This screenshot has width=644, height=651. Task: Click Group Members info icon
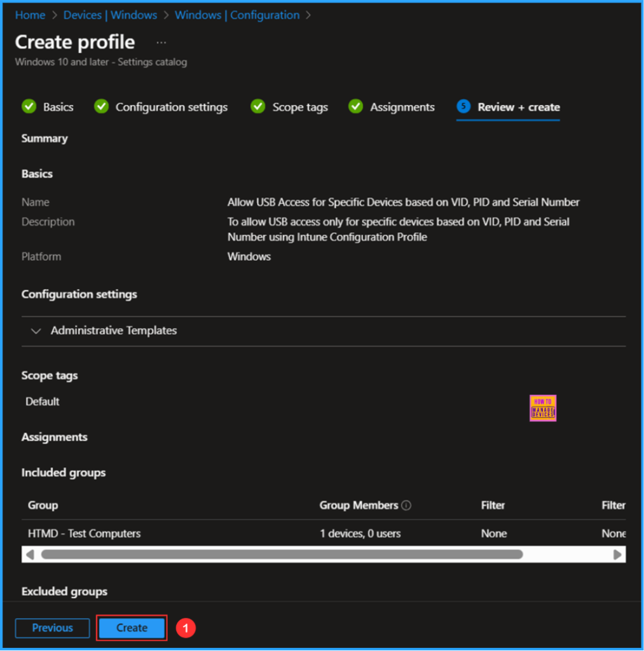point(406,505)
